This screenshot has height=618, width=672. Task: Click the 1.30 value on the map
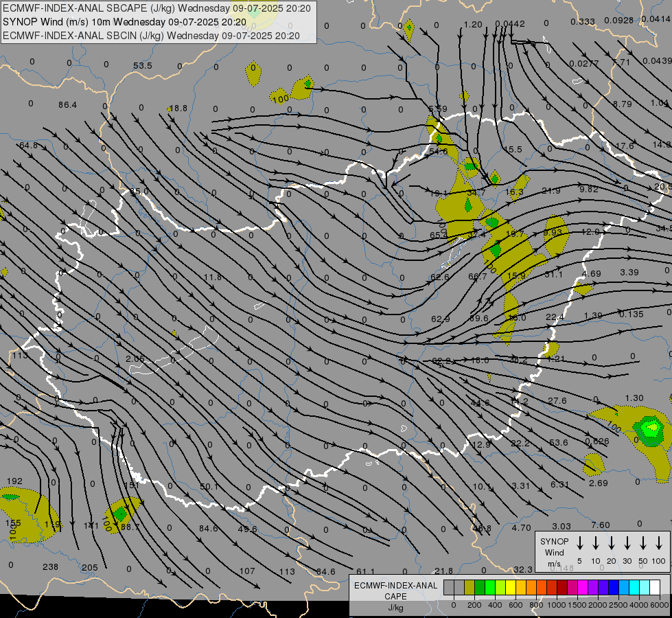634,398
